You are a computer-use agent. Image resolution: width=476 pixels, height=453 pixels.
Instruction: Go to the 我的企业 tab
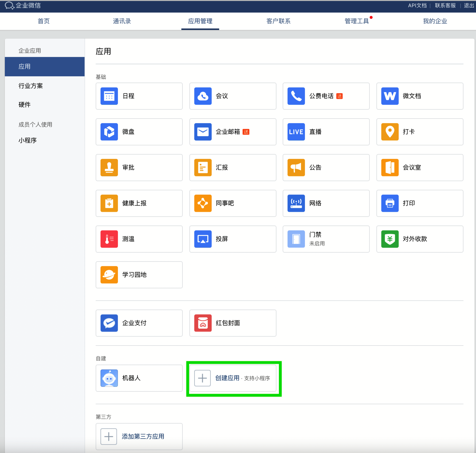coord(435,21)
